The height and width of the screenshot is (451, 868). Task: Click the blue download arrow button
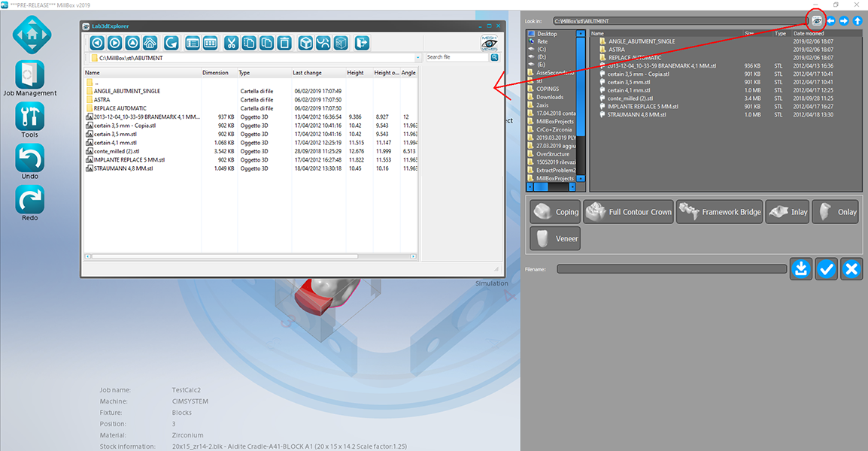coord(801,269)
